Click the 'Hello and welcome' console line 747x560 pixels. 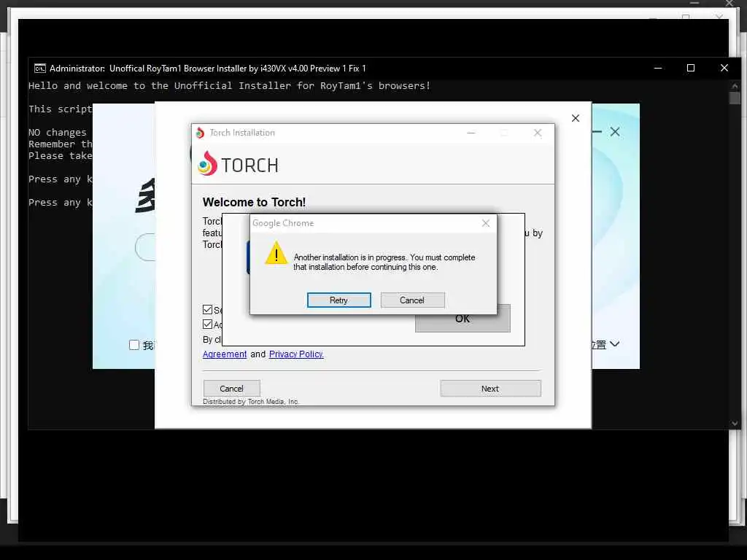230,86
